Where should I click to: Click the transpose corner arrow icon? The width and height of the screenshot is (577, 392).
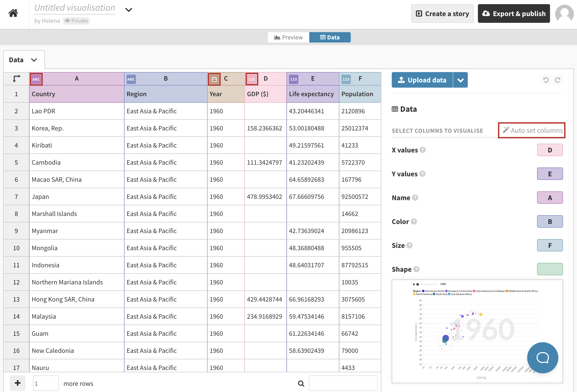[x=16, y=79]
